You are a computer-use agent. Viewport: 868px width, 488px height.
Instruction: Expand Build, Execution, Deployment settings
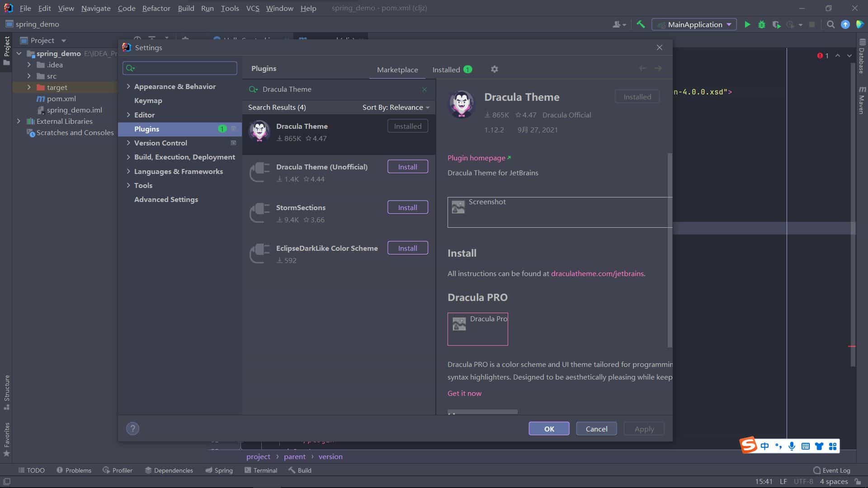click(128, 157)
